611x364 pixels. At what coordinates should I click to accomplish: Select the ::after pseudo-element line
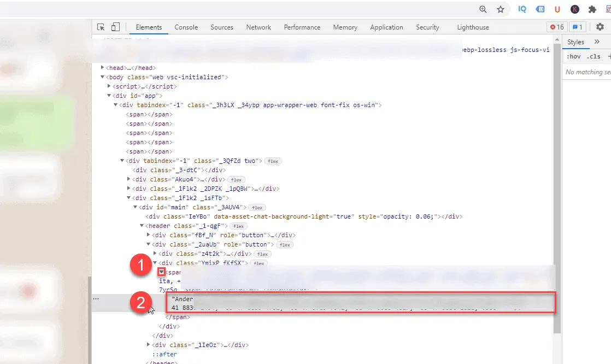[164, 354]
